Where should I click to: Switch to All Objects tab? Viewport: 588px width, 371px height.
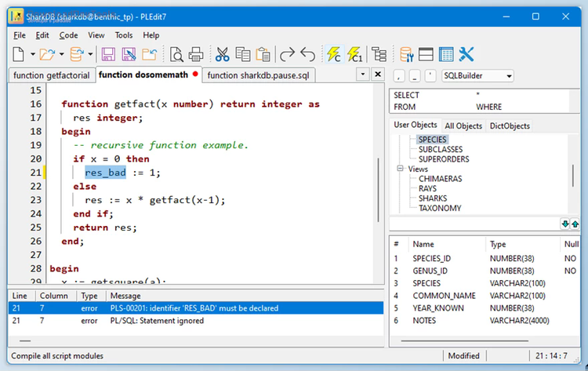[x=463, y=126]
